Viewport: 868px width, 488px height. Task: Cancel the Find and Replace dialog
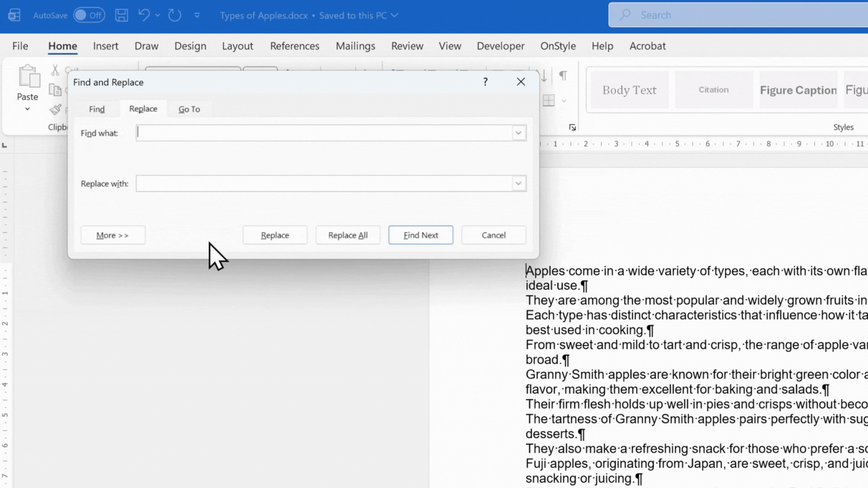494,235
